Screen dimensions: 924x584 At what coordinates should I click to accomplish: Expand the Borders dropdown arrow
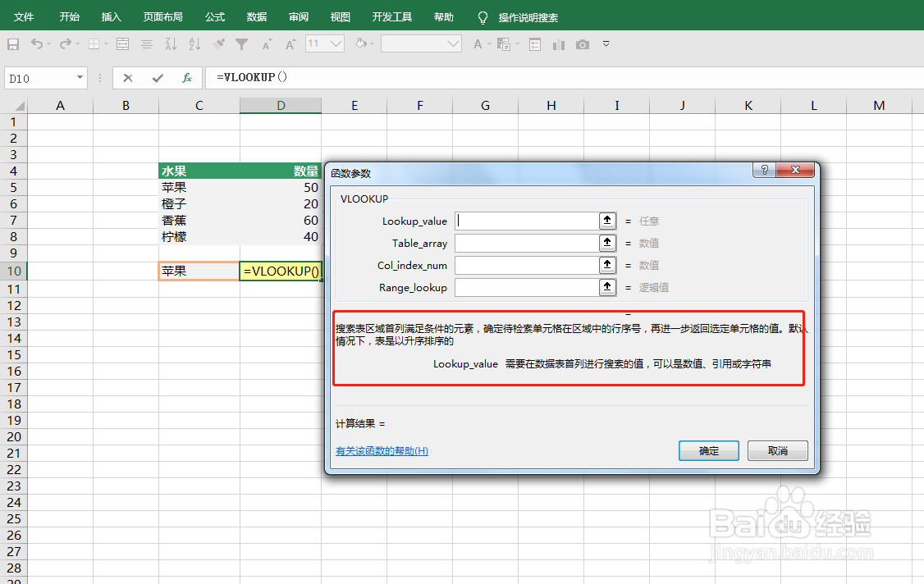tap(107, 44)
